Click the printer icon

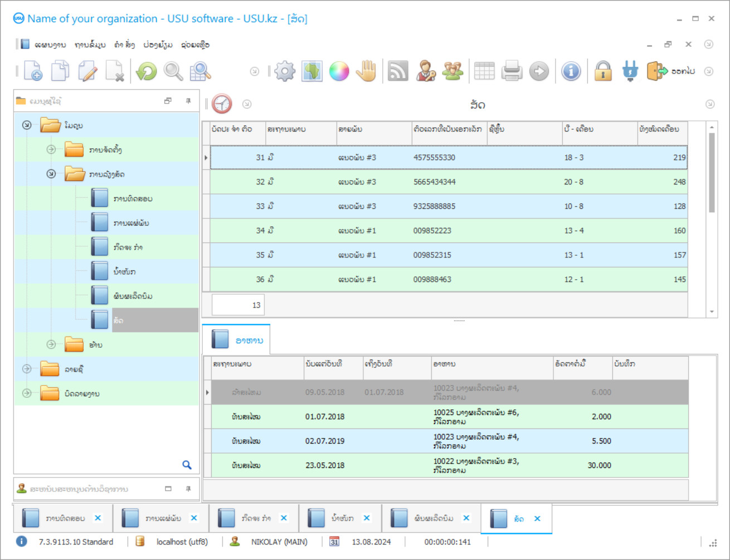tap(512, 71)
